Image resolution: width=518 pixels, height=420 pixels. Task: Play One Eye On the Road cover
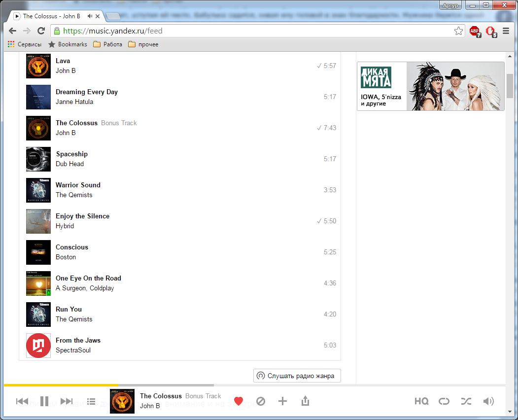pos(38,283)
